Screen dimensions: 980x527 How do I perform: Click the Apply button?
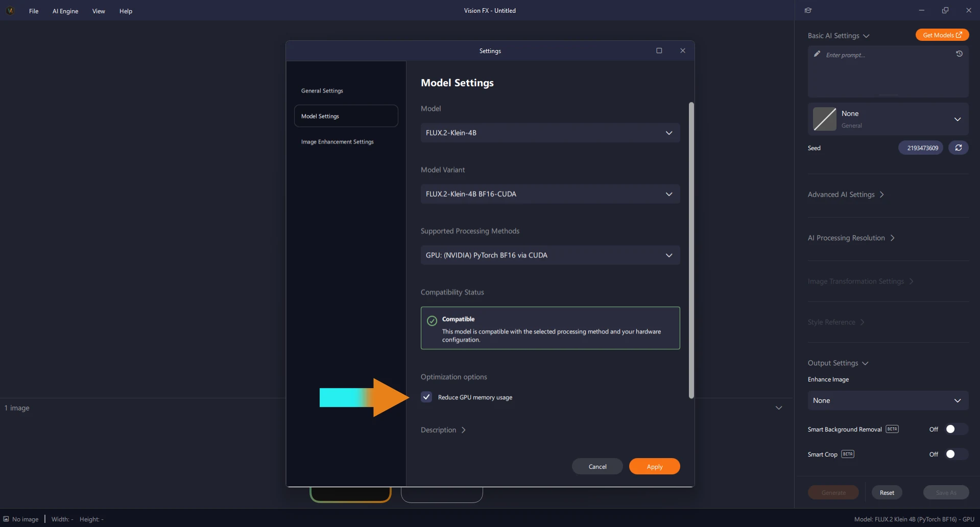pyautogui.click(x=654, y=466)
